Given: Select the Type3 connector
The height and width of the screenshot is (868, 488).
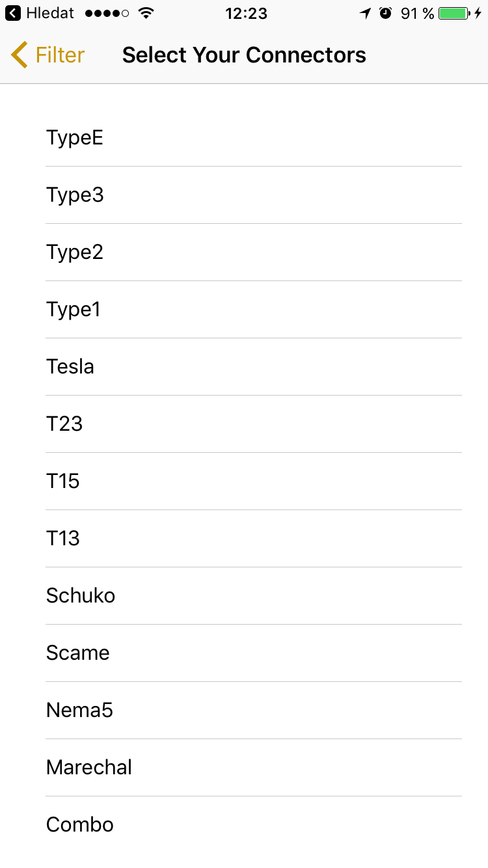Looking at the screenshot, I should click(x=254, y=195).
